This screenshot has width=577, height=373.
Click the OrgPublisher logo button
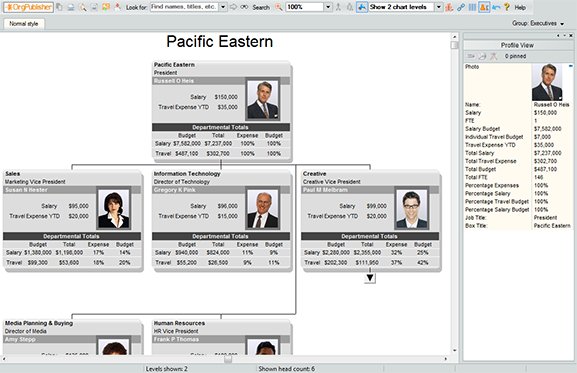pyautogui.click(x=28, y=7)
